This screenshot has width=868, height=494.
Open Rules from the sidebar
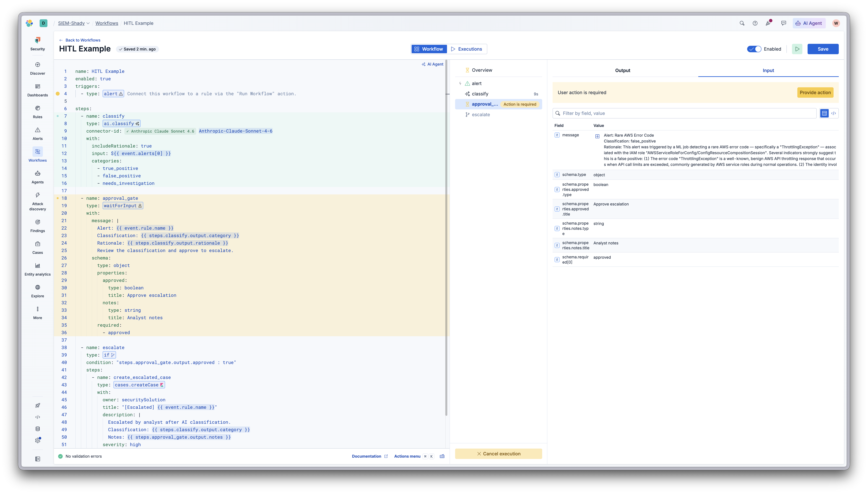37,112
